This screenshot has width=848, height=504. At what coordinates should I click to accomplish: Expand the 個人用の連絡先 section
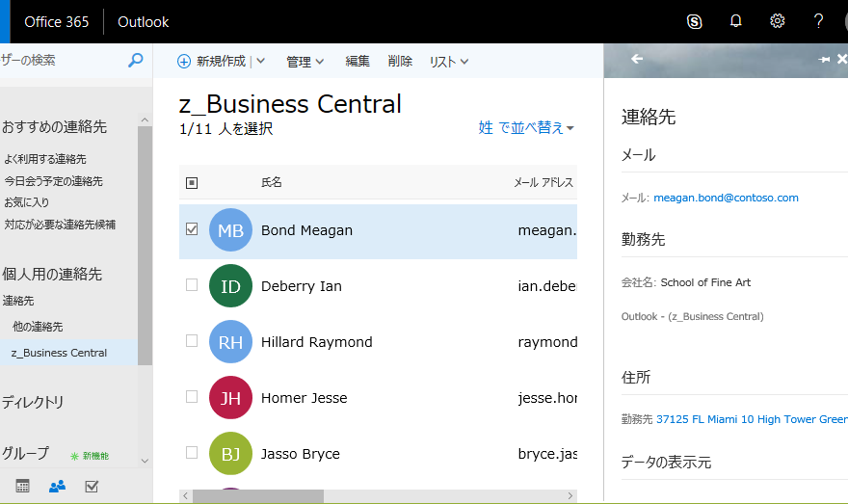coord(52,275)
